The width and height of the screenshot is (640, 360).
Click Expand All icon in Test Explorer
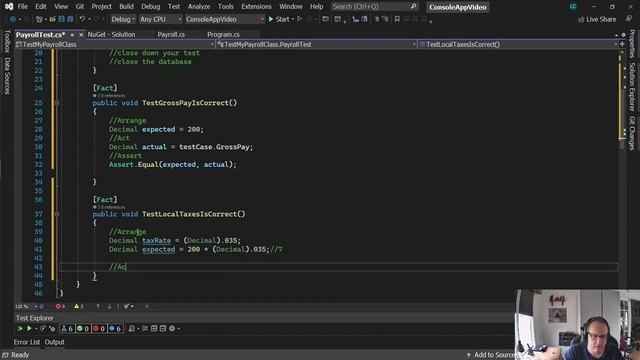pos(154,328)
